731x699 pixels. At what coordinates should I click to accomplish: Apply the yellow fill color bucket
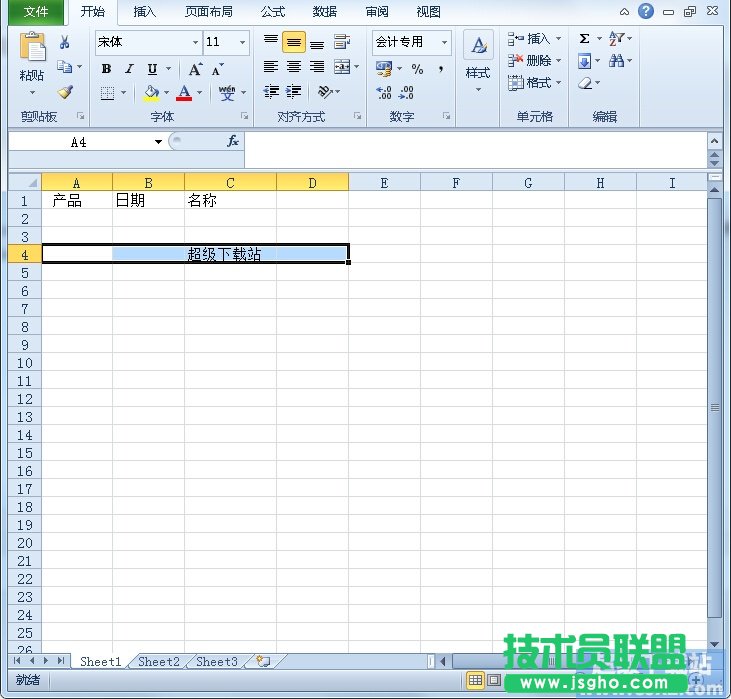pyautogui.click(x=152, y=93)
